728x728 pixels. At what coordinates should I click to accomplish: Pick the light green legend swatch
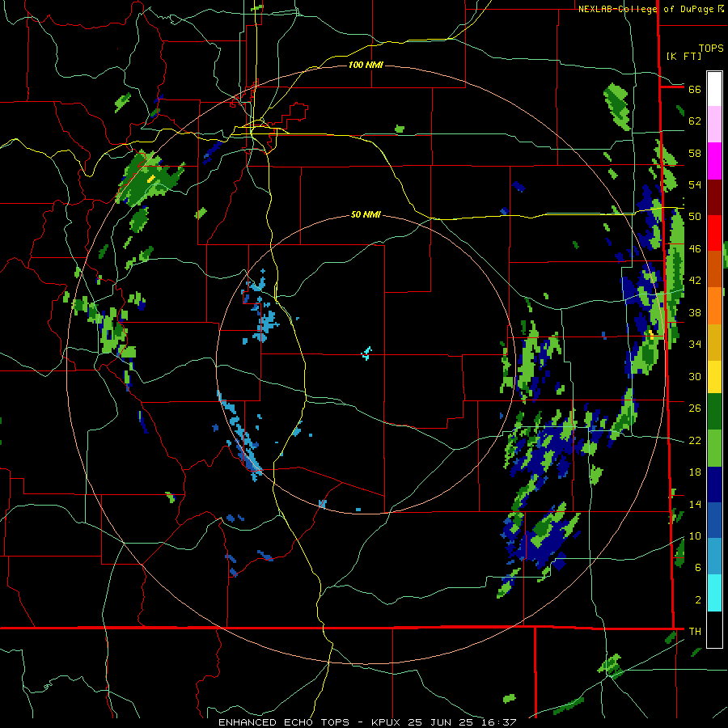click(714, 448)
